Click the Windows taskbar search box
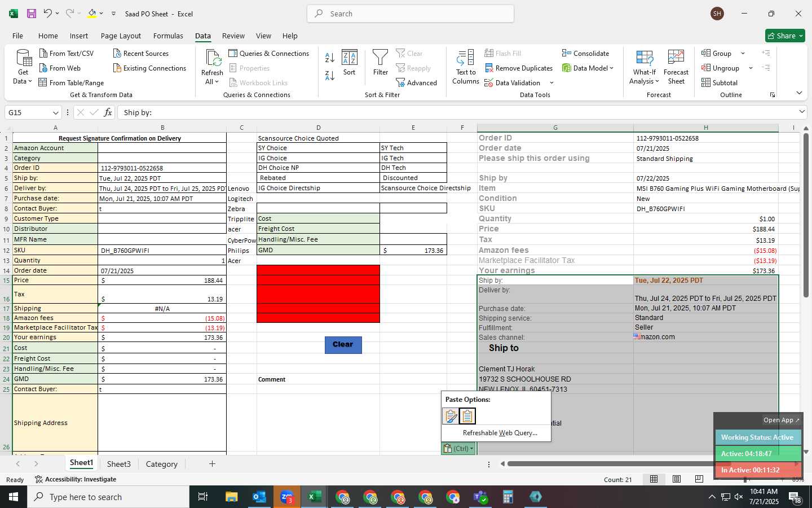 (108, 497)
